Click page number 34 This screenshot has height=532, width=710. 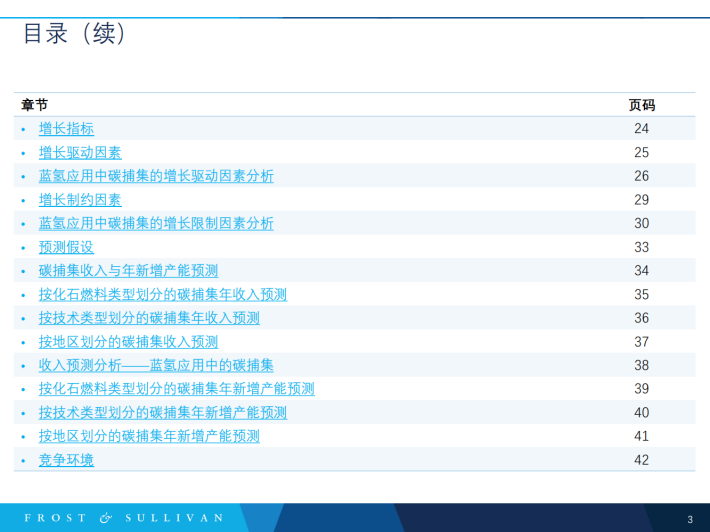click(641, 271)
